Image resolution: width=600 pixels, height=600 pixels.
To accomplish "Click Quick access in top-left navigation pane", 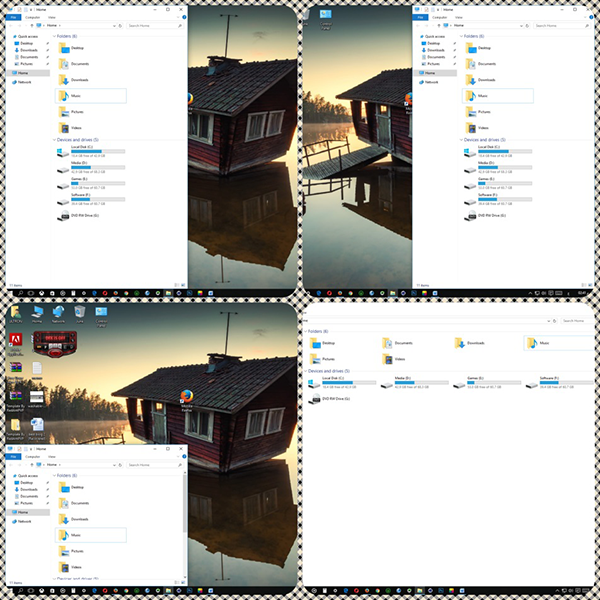I will (x=25, y=36).
